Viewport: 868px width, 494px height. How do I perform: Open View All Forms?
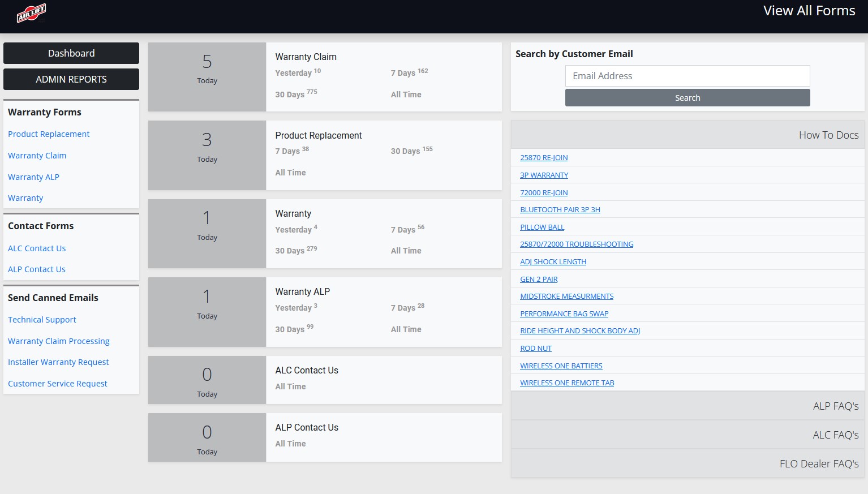[x=809, y=11]
